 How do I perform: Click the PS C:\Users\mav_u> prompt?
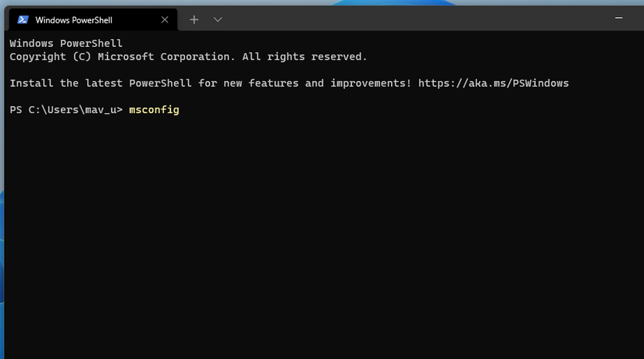pyautogui.click(x=66, y=110)
